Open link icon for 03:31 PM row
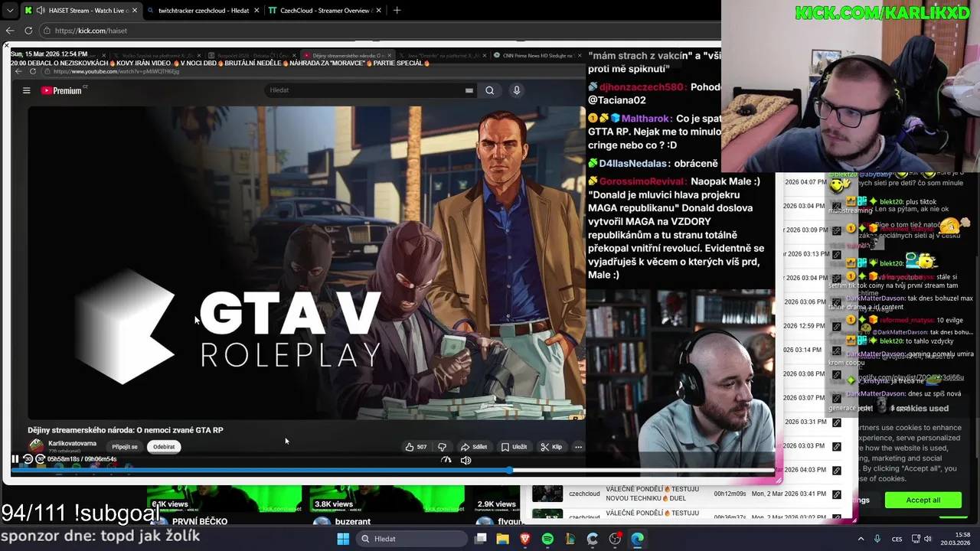Screen dimensions: 980x551 coord(836,422)
